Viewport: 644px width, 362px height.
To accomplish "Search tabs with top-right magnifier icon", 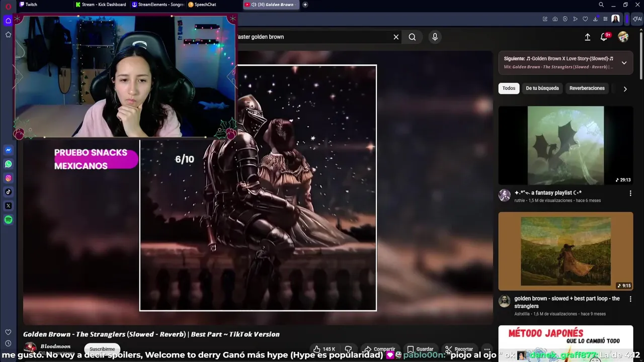I will pos(601,5).
